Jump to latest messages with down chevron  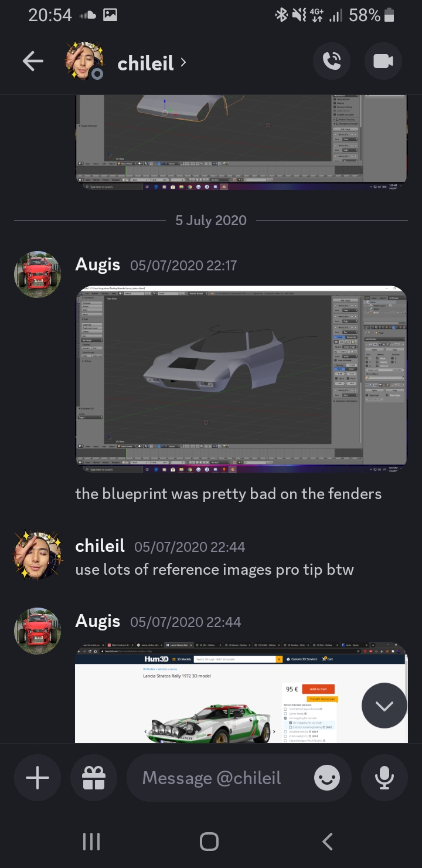click(384, 706)
